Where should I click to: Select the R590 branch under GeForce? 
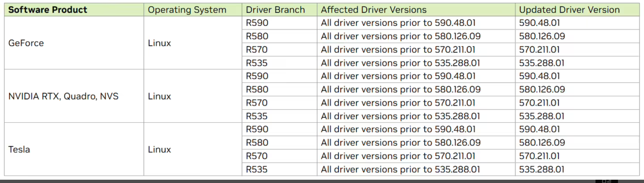257,23
